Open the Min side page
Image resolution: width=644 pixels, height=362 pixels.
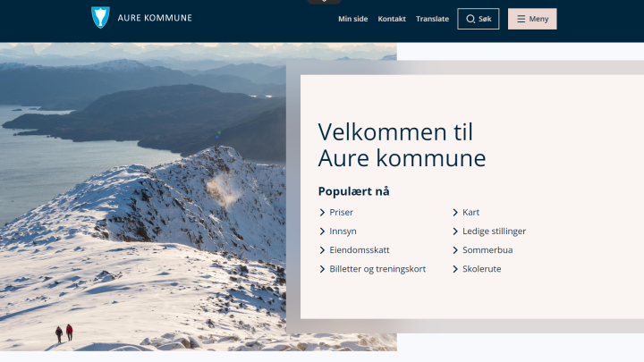352,19
